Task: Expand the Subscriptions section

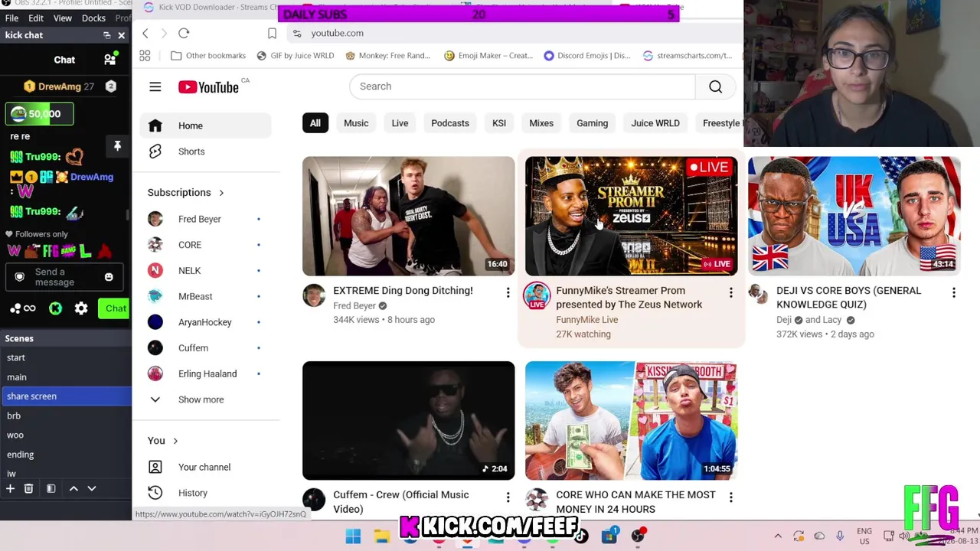Action: (x=186, y=193)
